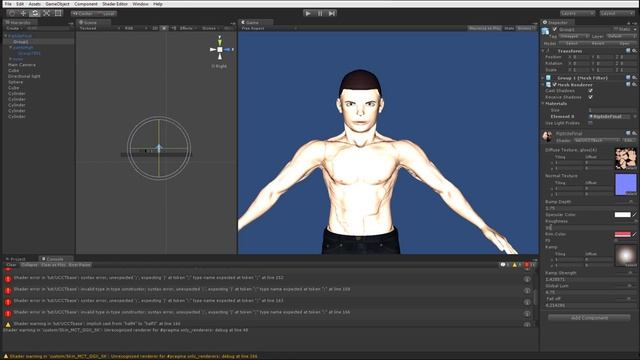Select the Rotate tool in toolbar
Screen dimensions: 640x360
pos(35,13)
